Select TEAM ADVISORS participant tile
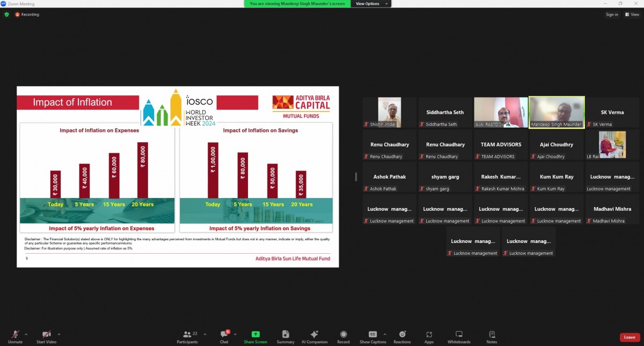Screen dimensions: 644x346 [501, 144]
